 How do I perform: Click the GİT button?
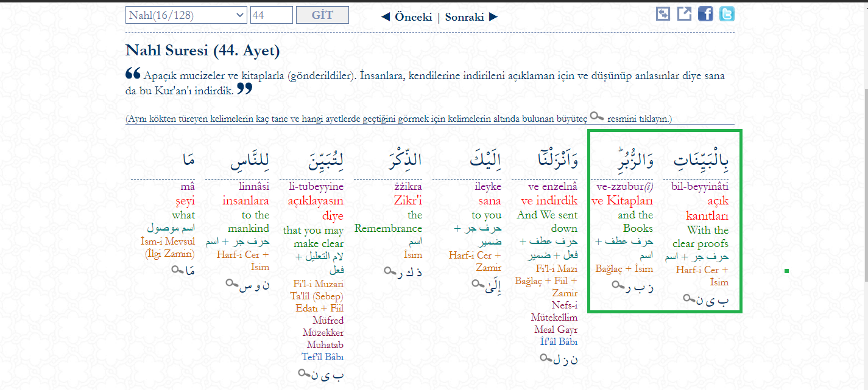[x=322, y=15]
